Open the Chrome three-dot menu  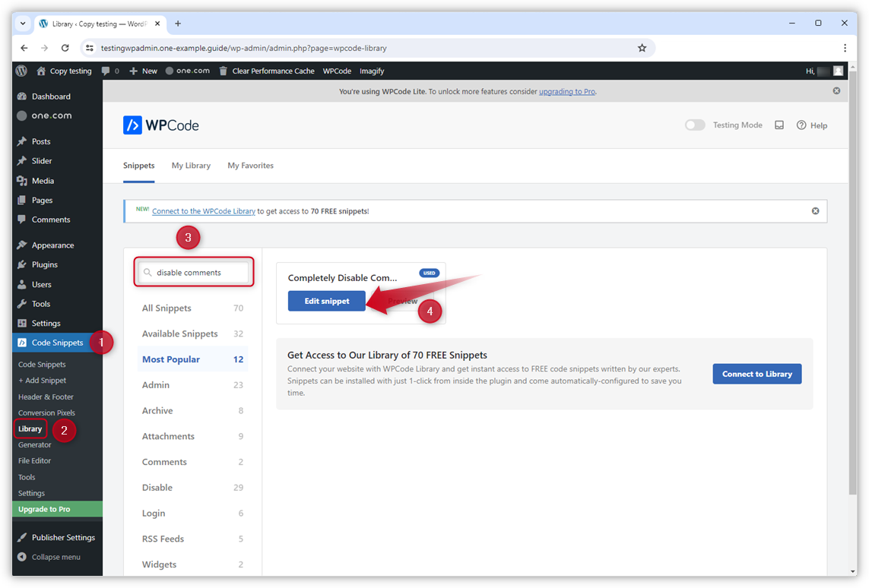(845, 48)
